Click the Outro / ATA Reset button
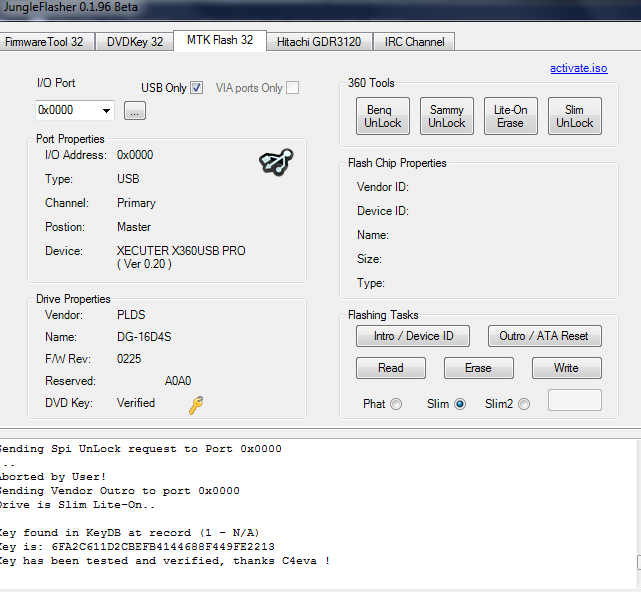641x592 pixels. pyautogui.click(x=545, y=336)
